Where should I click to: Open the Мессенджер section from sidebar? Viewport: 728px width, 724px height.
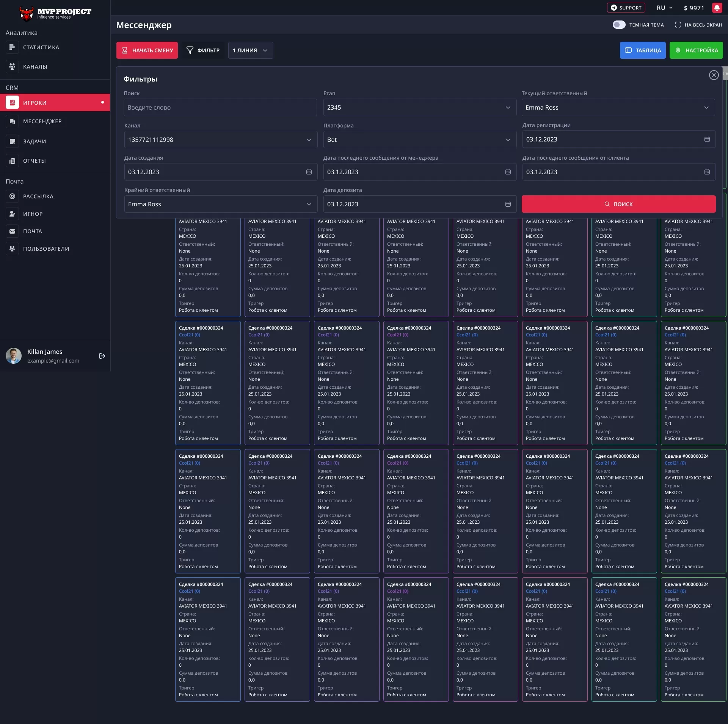(x=42, y=121)
